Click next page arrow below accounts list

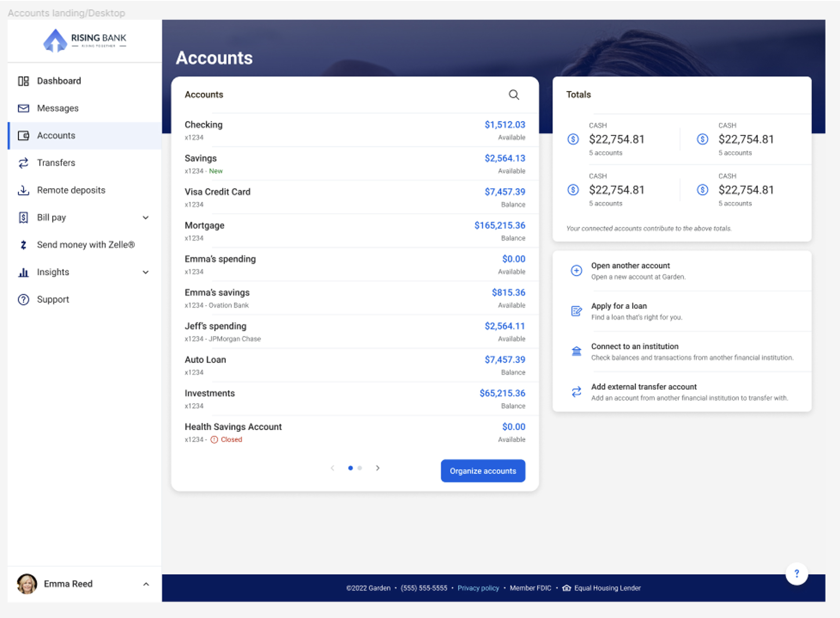(x=377, y=468)
